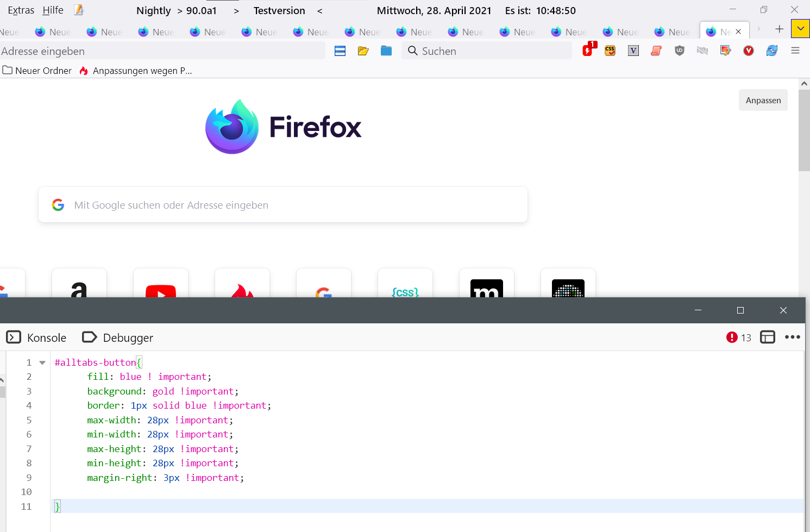Screen dimensions: 810x532
Task: Toggle the devtools dock layout icon
Action: pyautogui.click(x=767, y=337)
